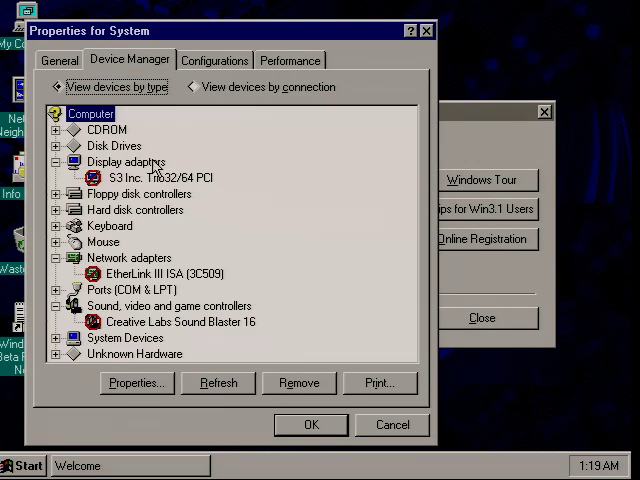This screenshot has width=640, height=480.
Task: Click the disabled S3 Trio32/64 device icon
Action: pos(93,178)
